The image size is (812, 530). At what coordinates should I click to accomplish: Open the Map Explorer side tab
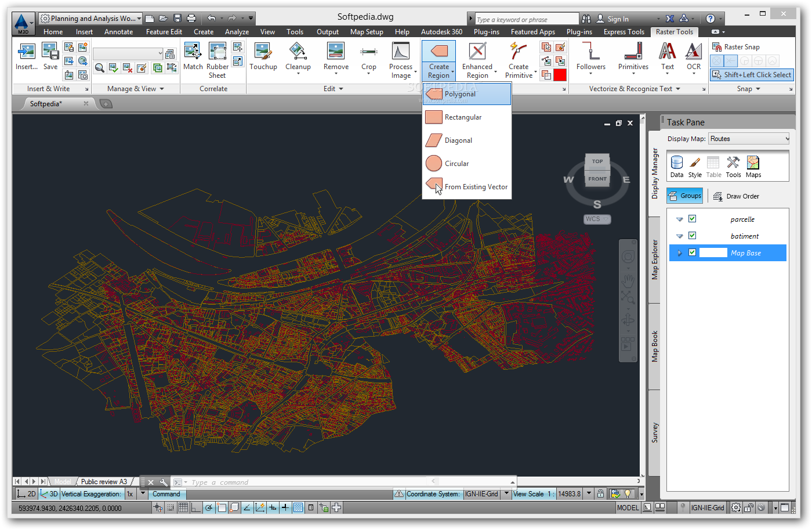click(655, 259)
